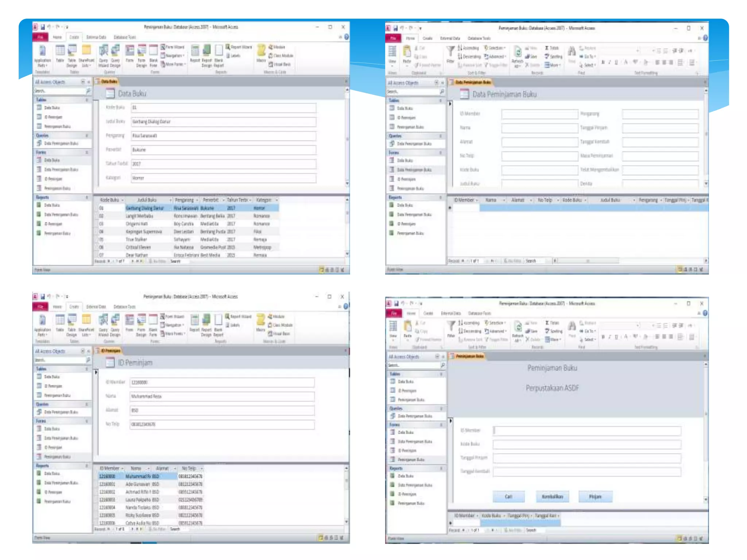Toggle Bold formatting in Data Peminjaman Buku window
This screenshot has width=747, height=560.
point(603,63)
